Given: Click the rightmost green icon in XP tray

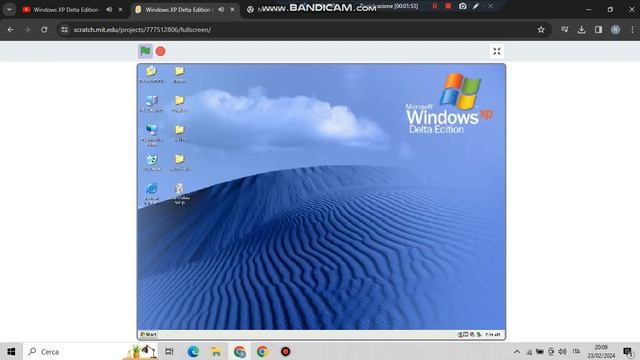Looking at the screenshot, I should (479, 335).
